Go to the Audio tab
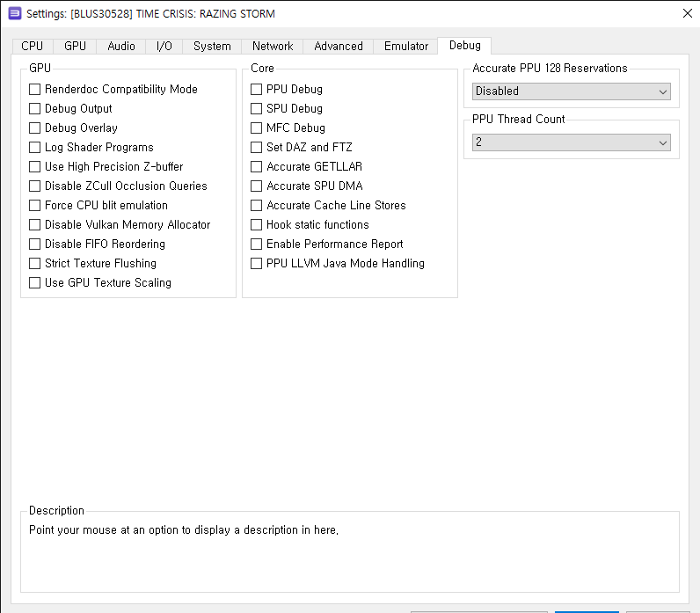 point(121,46)
